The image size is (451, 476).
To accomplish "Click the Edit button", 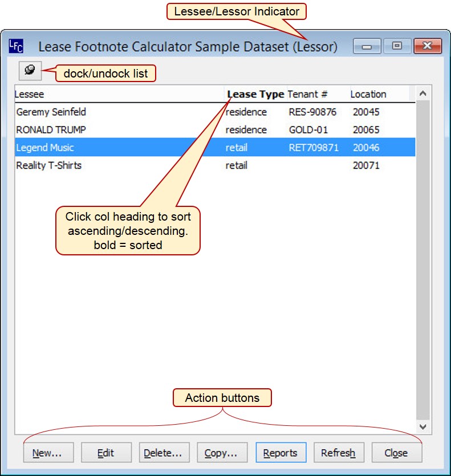I will click(106, 453).
